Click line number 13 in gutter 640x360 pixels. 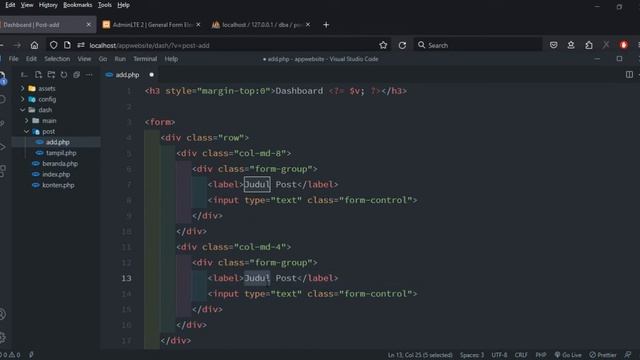(x=127, y=278)
